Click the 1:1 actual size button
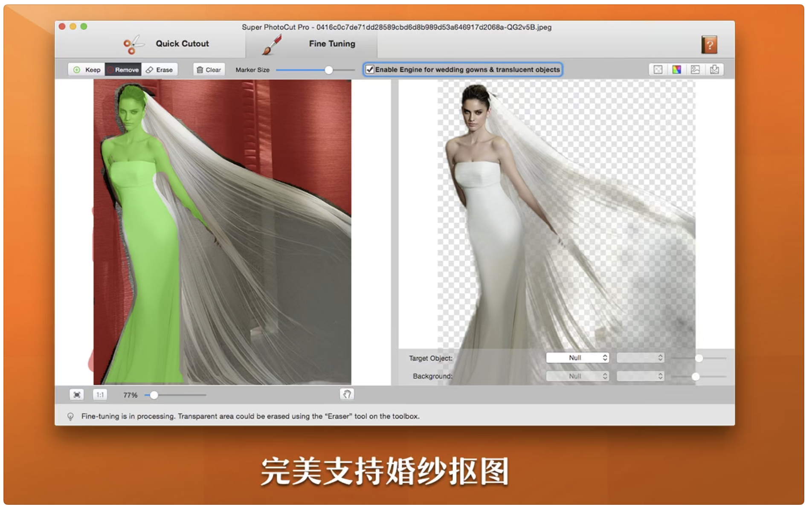Image resolution: width=812 pixels, height=510 pixels. pyautogui.click(x=100, y=395)
